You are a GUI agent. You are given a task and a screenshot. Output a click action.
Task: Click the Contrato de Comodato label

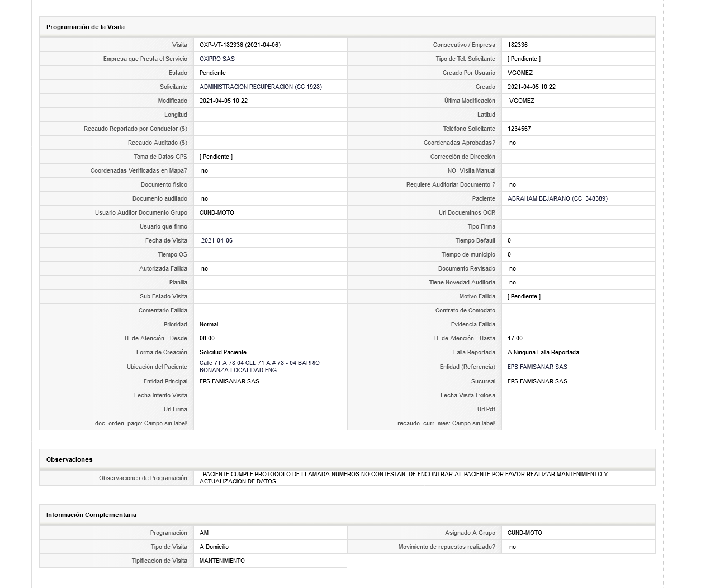[465, 310]
